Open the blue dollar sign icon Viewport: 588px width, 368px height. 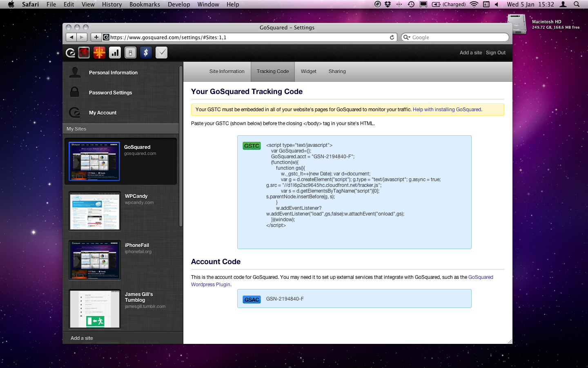click(146, 53)
